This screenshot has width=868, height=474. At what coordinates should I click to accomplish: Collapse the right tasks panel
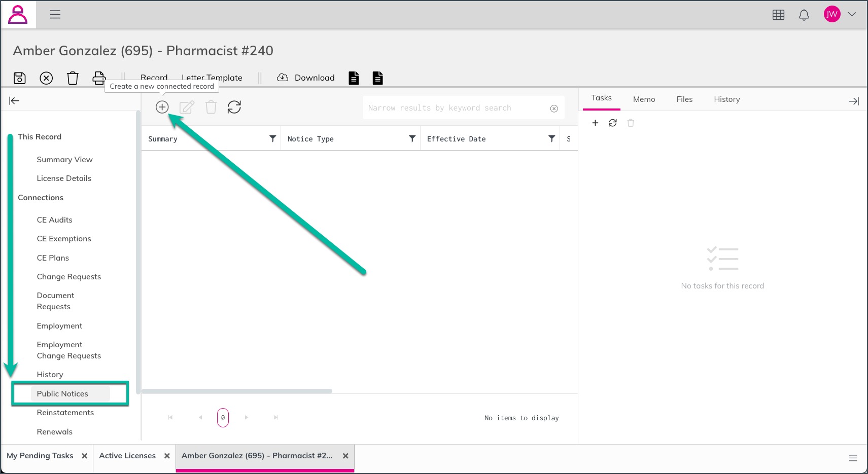coord(854,101)
